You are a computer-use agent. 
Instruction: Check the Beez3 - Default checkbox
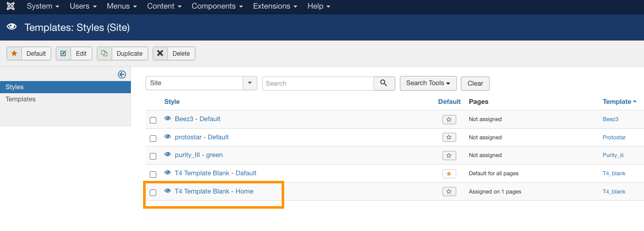153,121
